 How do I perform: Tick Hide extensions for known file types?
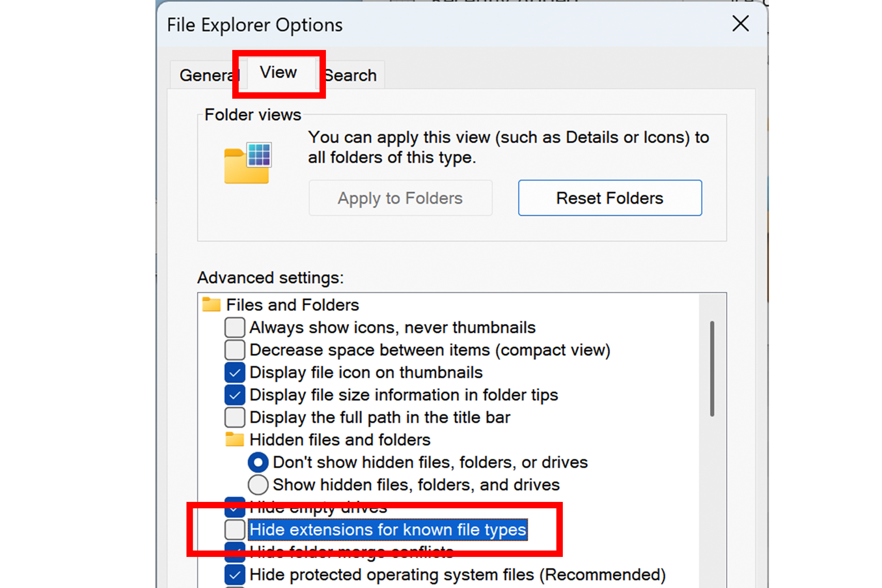(x=235, y=530)
